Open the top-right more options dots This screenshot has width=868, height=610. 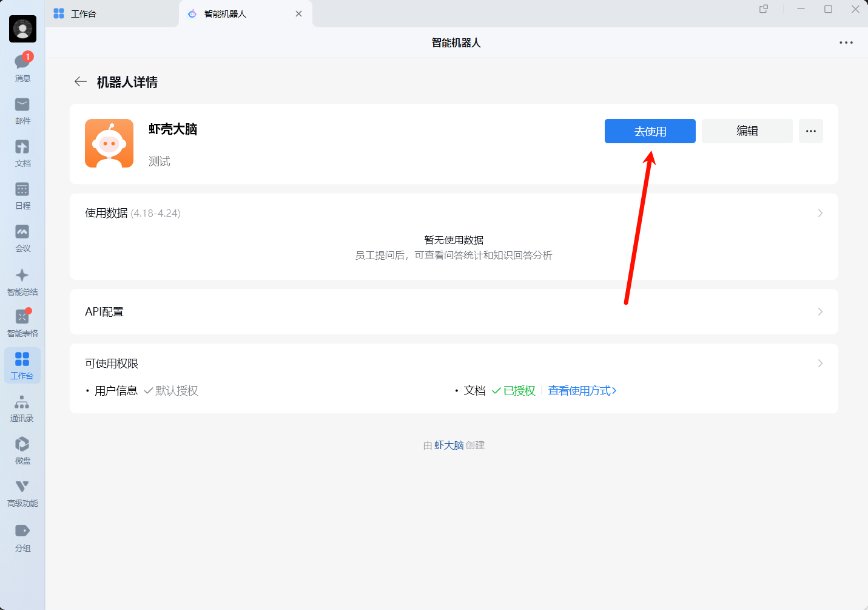[846, 42]
